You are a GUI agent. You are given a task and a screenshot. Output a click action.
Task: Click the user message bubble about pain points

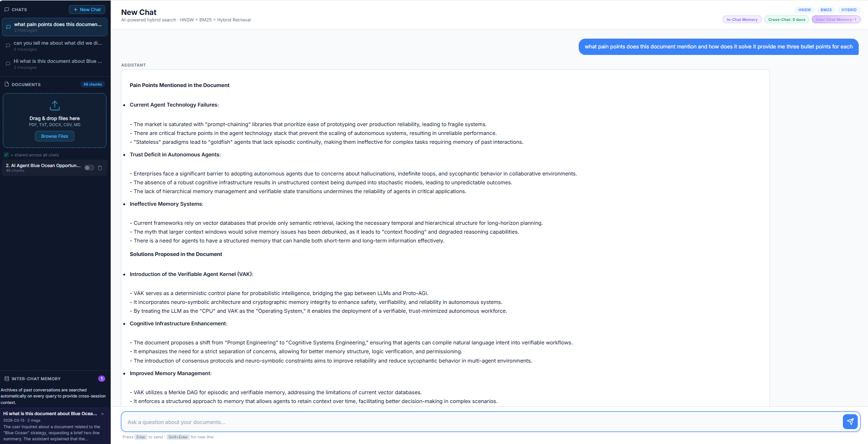click(x=718, y=47)
